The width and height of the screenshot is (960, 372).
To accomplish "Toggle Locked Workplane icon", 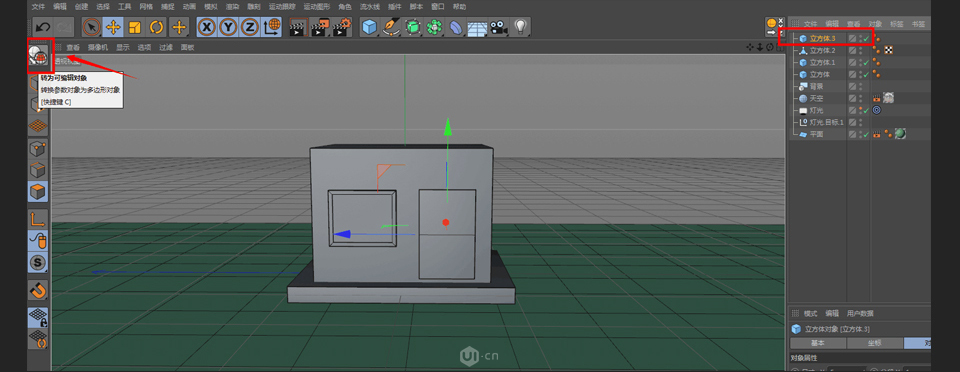I will [39, 317].
